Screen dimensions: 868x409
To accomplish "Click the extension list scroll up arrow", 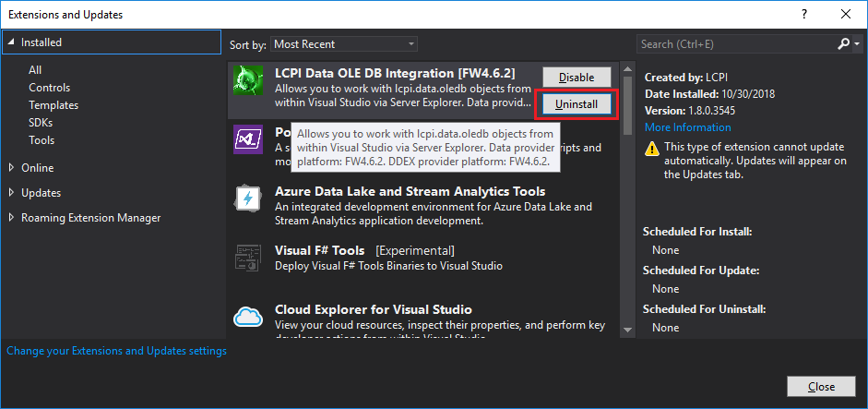I will click(x=627, y=69).
